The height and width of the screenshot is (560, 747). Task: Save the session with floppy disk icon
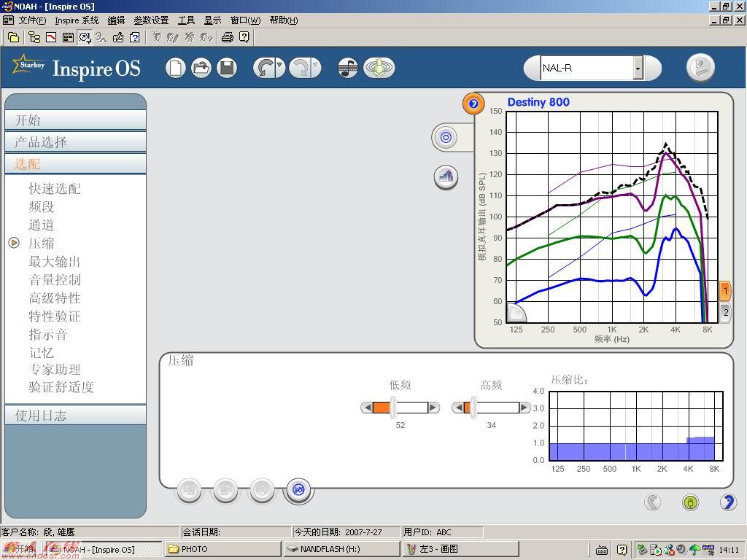[228, 68]
